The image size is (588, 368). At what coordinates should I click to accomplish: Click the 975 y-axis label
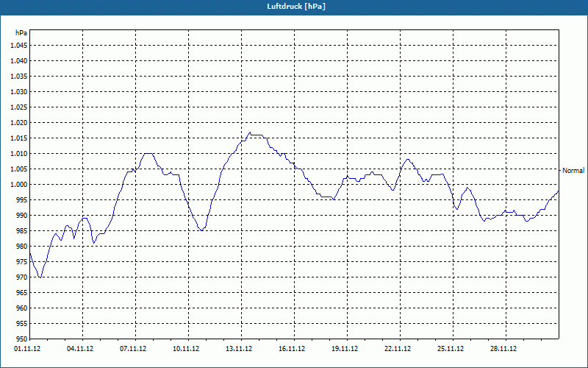22,262
